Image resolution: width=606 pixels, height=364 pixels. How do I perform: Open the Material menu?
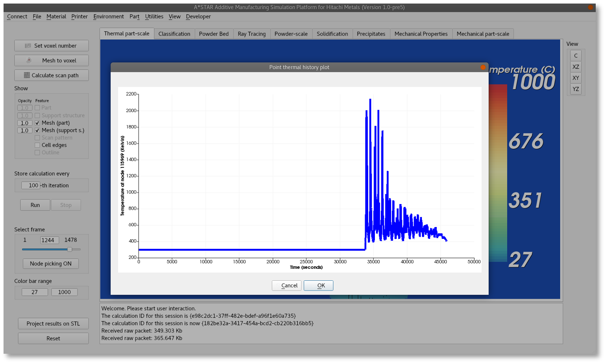coord(56,17)
